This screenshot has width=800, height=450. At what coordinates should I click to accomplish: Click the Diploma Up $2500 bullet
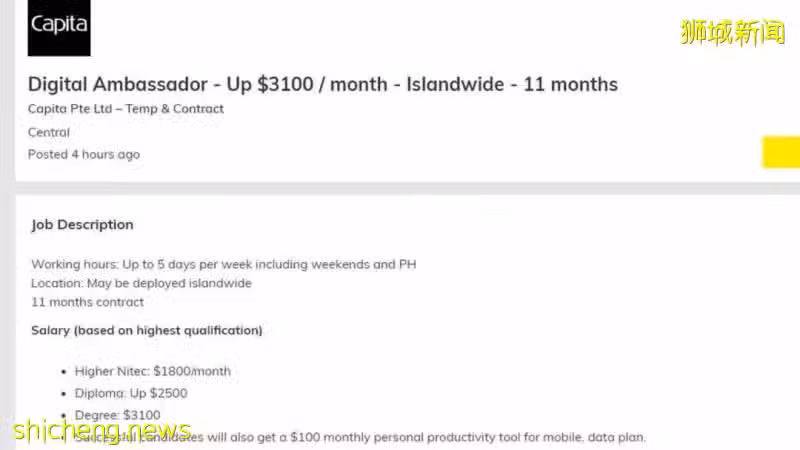click(131, 393)
